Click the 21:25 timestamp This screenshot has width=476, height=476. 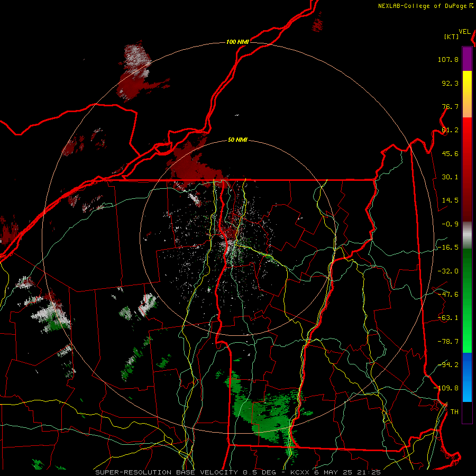pos(369,472)
